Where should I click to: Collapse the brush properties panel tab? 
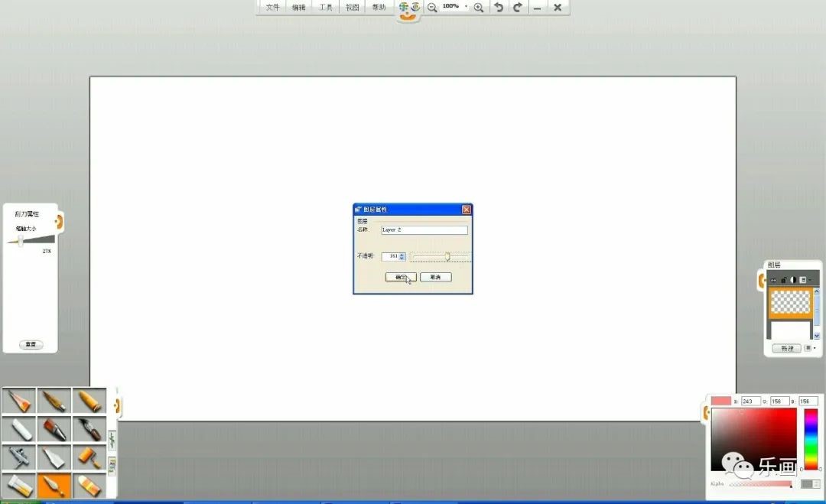coord(58,222)
